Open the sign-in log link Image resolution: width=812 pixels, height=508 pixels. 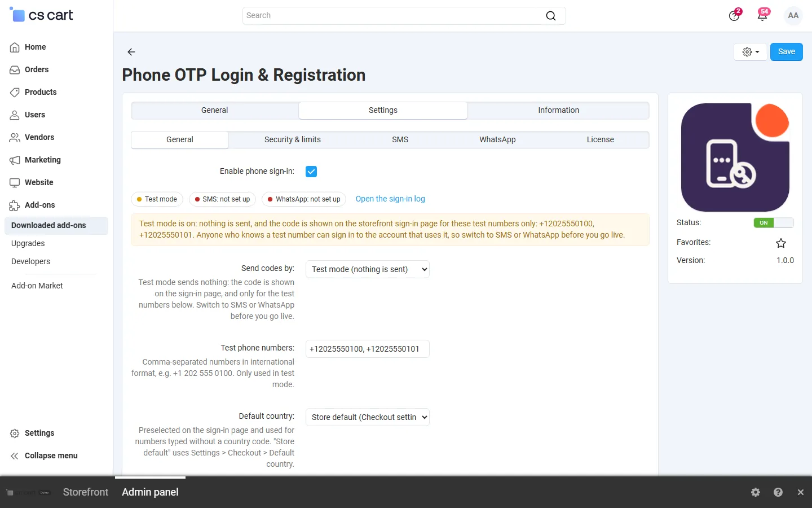tap(390, 199)
